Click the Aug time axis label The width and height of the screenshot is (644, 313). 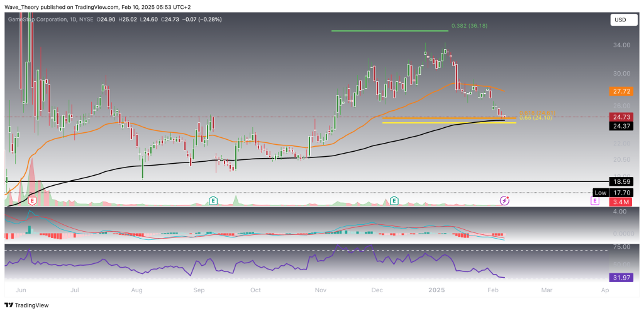136,290
